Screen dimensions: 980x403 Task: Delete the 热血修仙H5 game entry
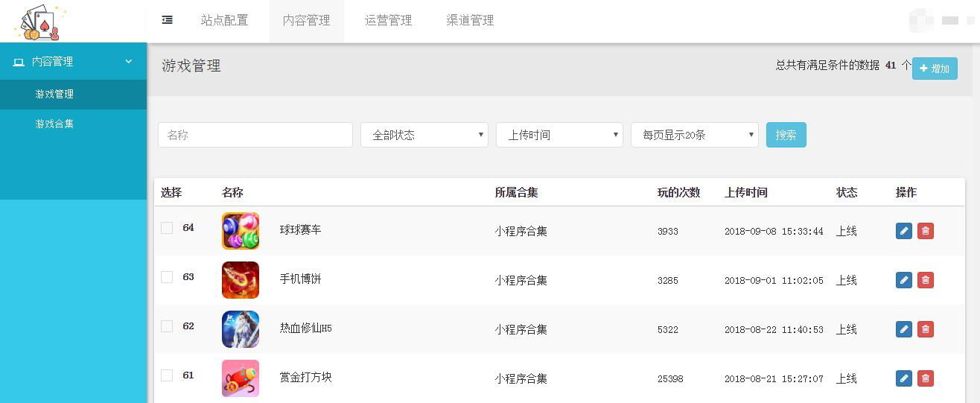[x=925, y=329]
